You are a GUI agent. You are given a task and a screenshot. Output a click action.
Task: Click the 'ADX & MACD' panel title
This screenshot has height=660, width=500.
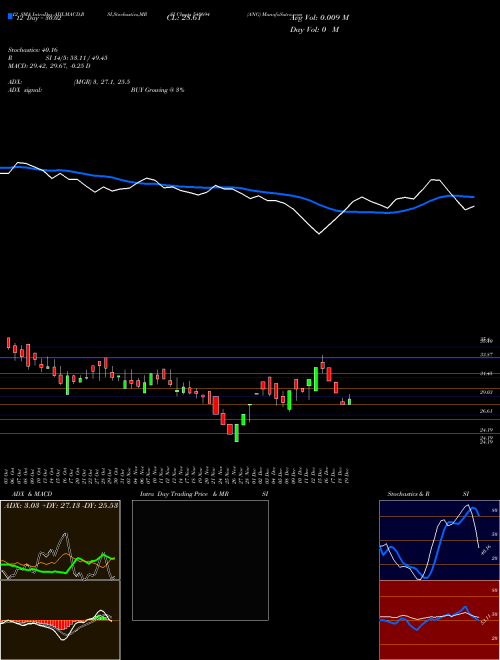[32, 494]
